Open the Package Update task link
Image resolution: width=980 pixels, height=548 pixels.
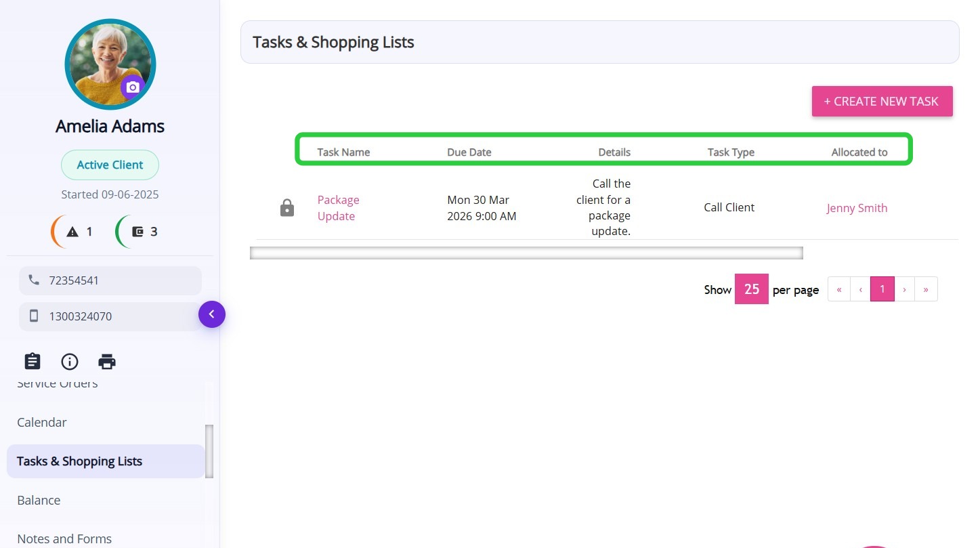click(x=338, y=208)
